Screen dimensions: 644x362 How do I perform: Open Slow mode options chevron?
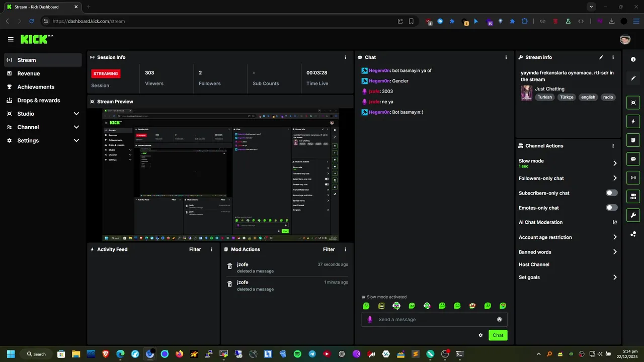tap(615, 163)
